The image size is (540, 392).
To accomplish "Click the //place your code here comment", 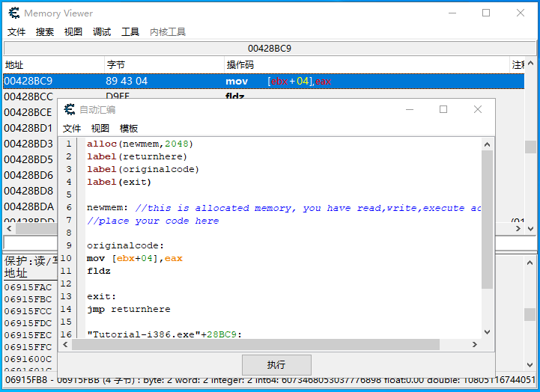I will pyautogui.click(x=153, y=221).
